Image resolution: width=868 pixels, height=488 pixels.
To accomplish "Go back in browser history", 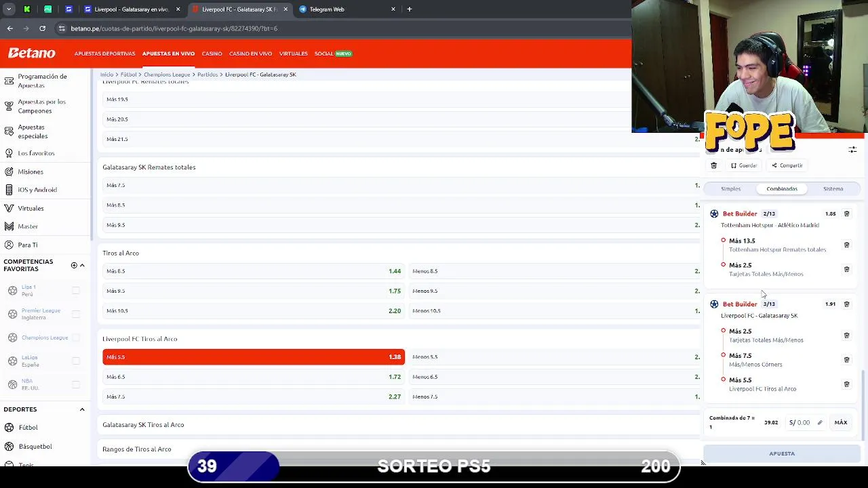I will 9,28.
